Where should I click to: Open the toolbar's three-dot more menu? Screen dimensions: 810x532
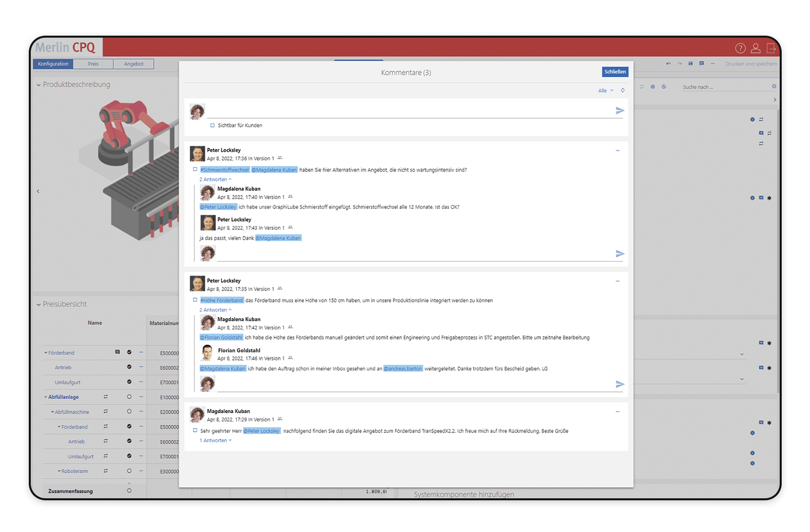point(713,63)
